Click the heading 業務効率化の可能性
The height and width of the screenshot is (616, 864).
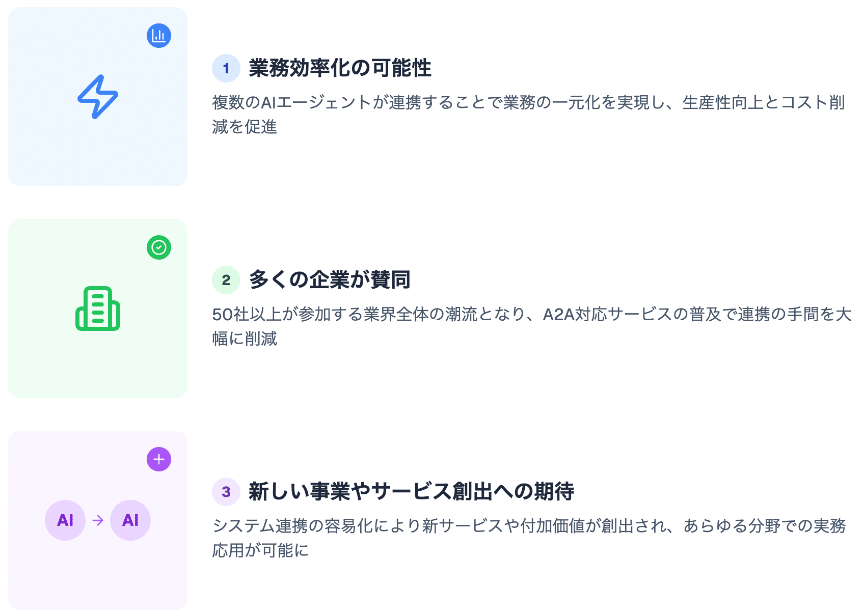[340, 68]
